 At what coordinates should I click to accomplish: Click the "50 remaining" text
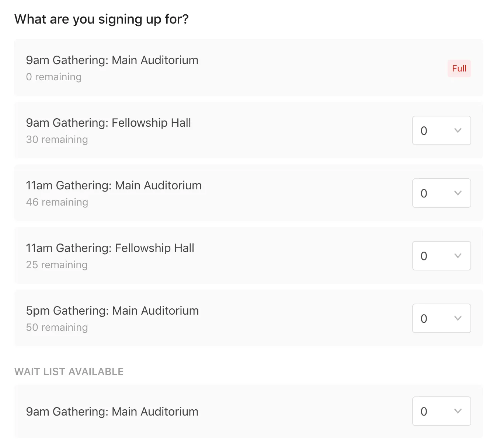(x=57, y=328)
